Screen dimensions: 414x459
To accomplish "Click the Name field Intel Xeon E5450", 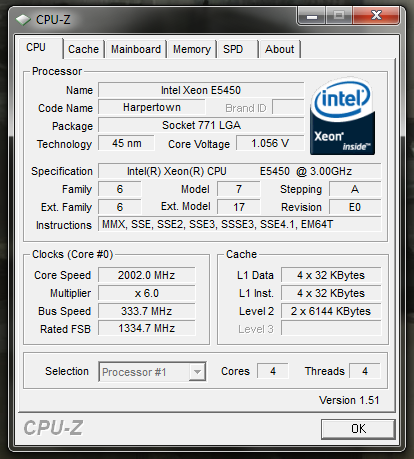I will click(x=201, y=90).
